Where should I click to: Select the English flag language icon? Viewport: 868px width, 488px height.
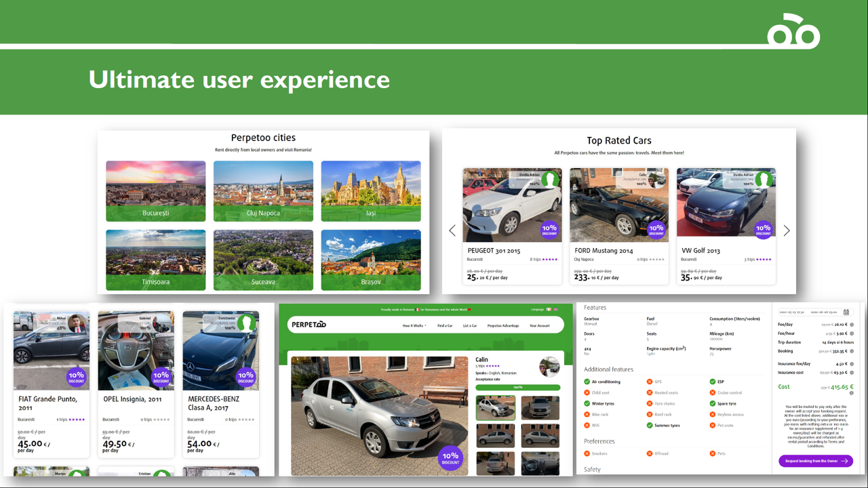[x=555, y=310]
